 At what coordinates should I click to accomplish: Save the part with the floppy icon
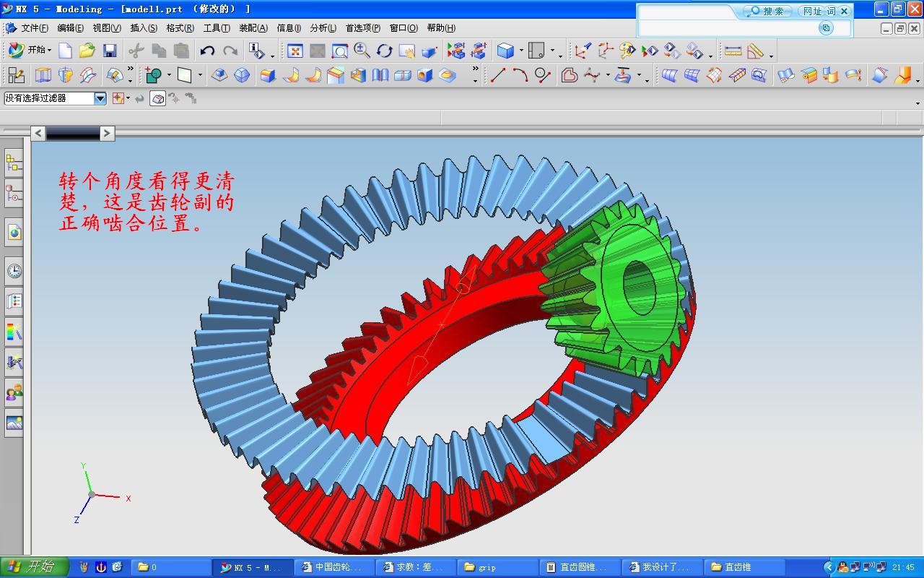110,51
